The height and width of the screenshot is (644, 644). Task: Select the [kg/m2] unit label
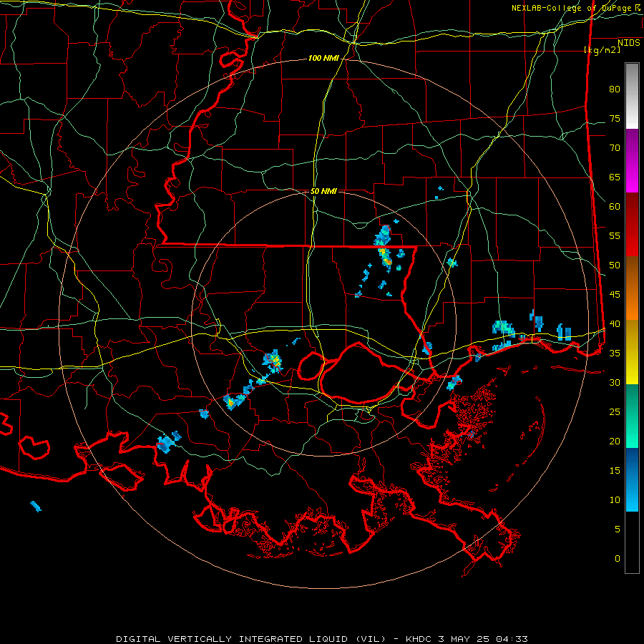[602, 50]
